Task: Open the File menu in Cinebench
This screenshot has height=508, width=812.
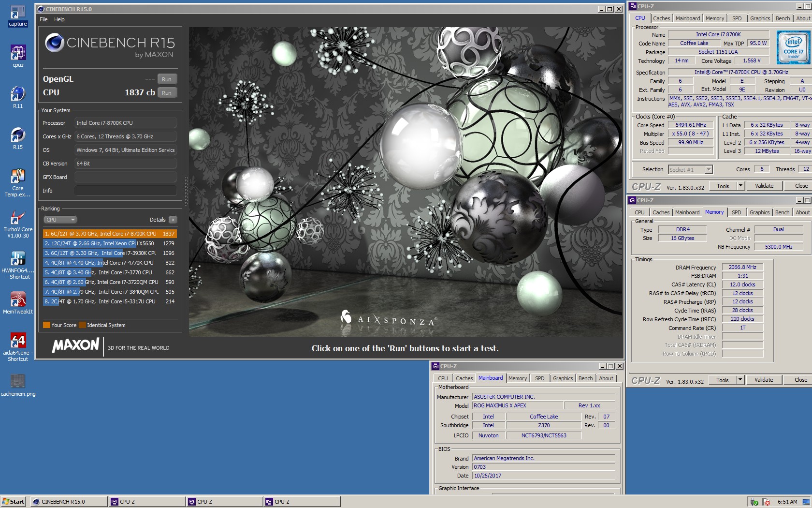Action: [43, 19]
